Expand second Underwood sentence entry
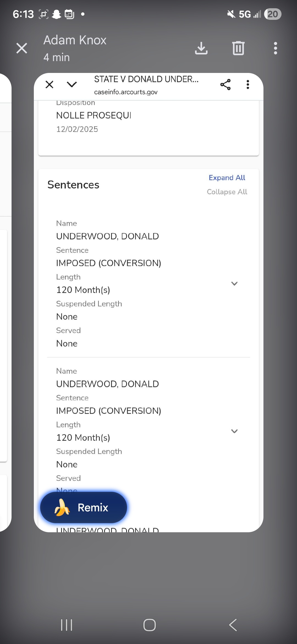The height and width of the screenshot is (644, 297). (234, 431)
